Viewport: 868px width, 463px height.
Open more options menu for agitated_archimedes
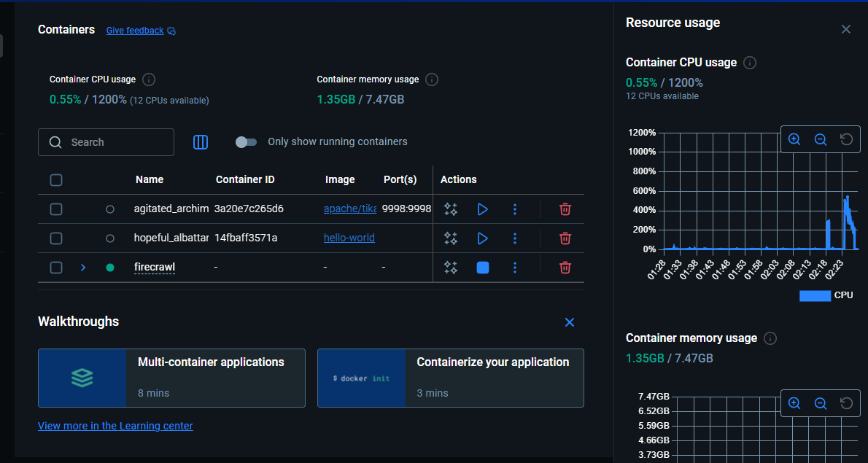click(x=515, y=209)
